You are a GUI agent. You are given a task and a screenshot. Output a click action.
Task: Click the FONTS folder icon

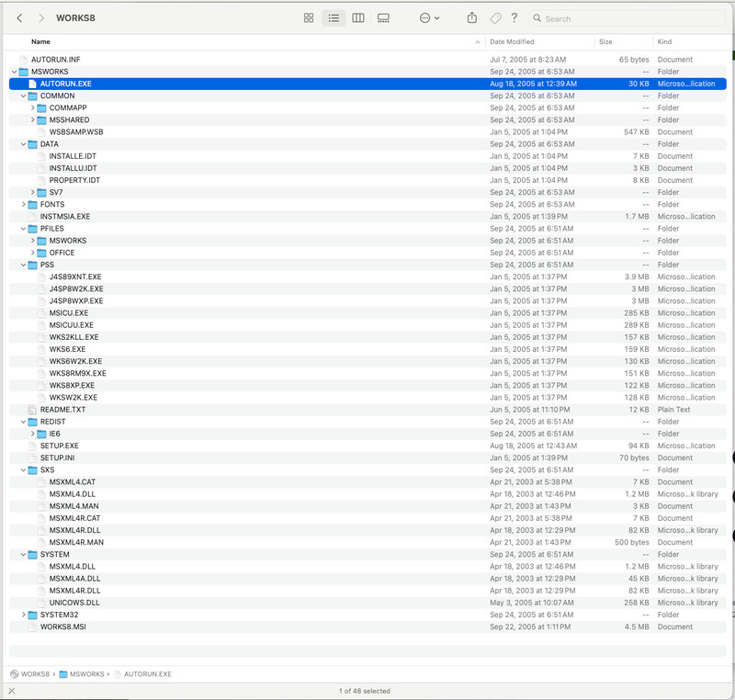pyautogui.click(x=32, y=204)
